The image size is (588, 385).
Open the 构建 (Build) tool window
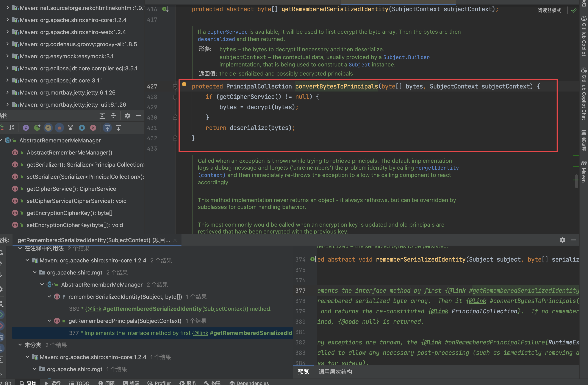click(x=212, y=383)
